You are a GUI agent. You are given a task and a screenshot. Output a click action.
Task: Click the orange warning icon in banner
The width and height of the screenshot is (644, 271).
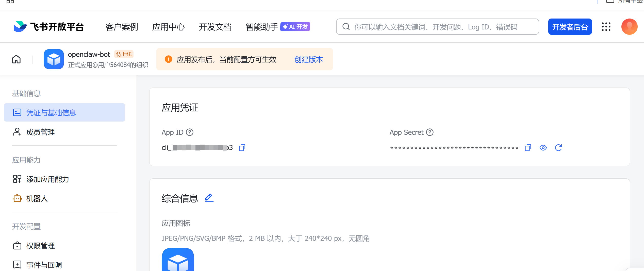click(x=169, y=59)
